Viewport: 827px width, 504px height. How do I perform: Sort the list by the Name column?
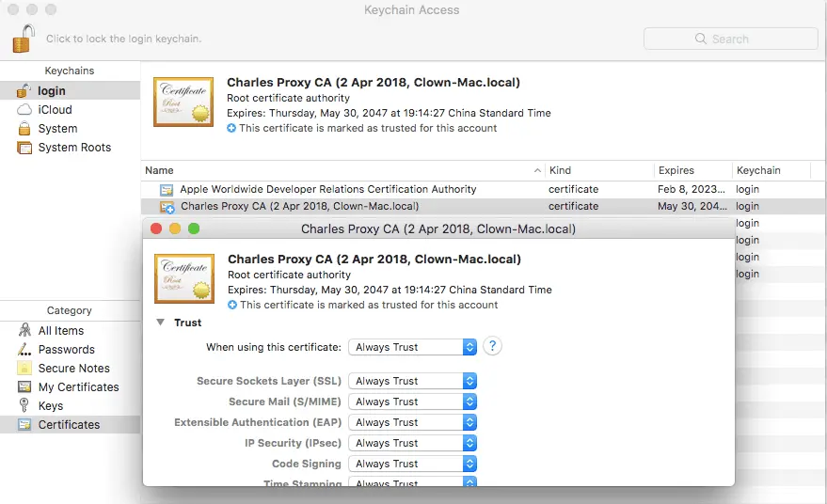point(342,170)
